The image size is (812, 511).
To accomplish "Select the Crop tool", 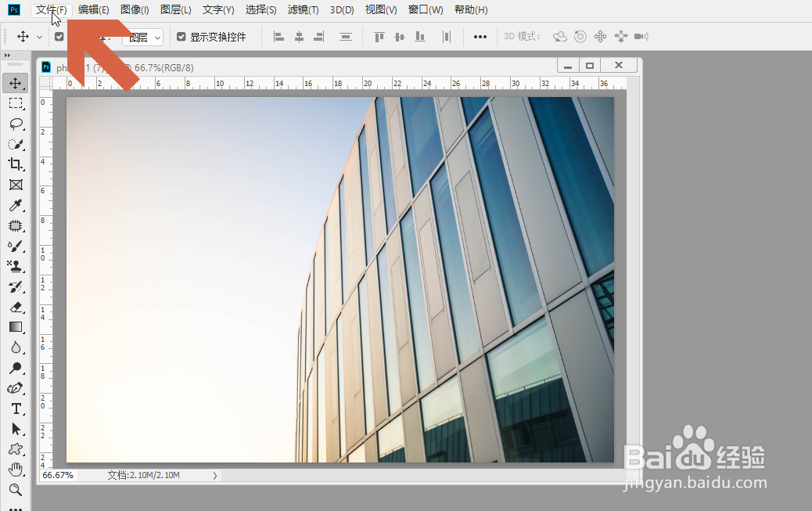I will coord(16,164).
